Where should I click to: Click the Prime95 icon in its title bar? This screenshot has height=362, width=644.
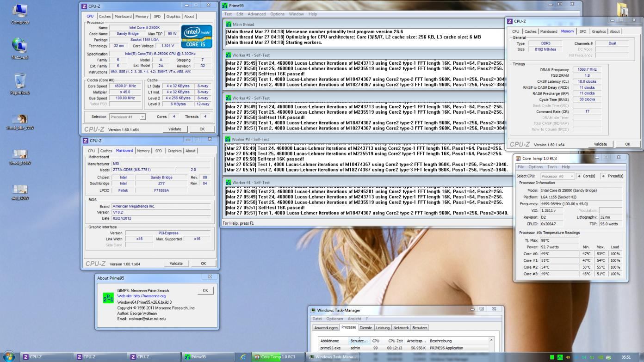click(225, 6)
